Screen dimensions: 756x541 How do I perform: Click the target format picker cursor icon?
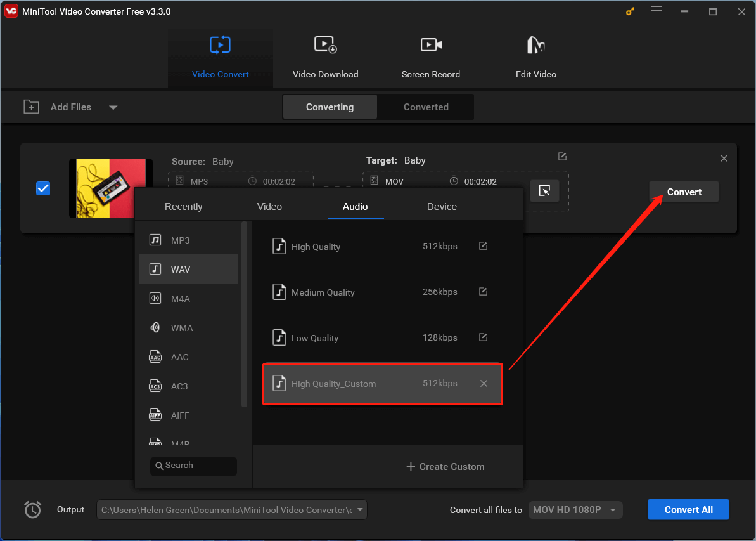tap(545, 191)
